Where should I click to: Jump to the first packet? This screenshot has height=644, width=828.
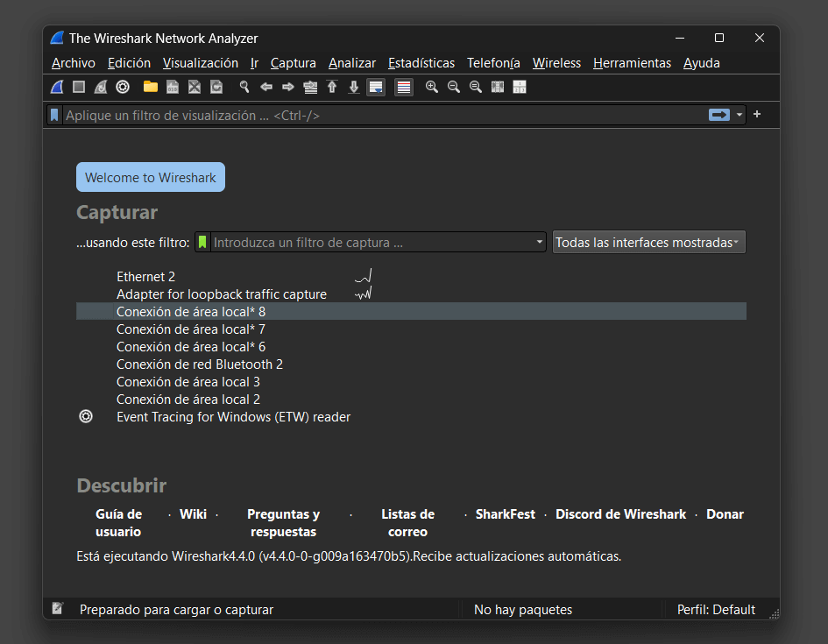[x=332, y=87]
